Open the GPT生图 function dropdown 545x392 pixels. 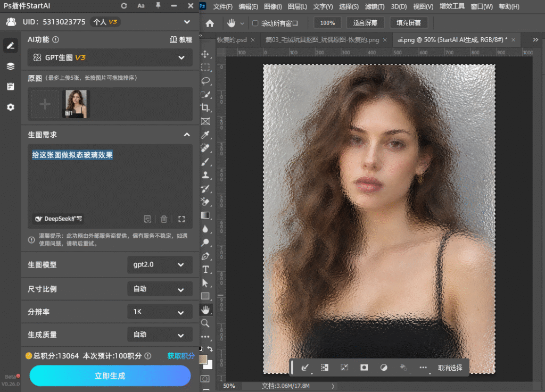110,57
